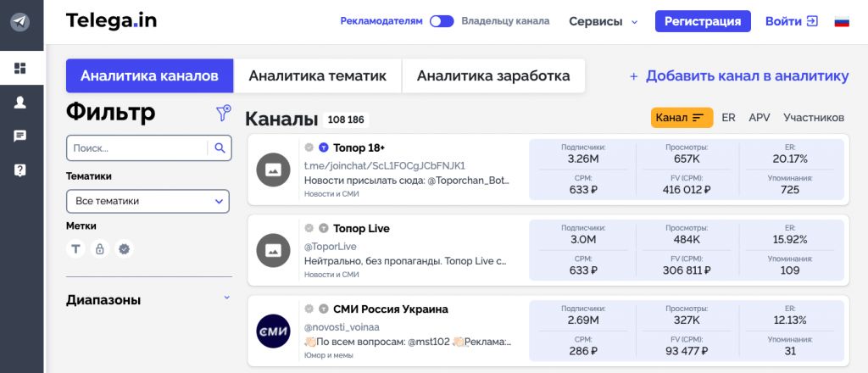Open the 'Сервисы' dropdown menu
Screen dimensions: 868x373
[603, 22]
